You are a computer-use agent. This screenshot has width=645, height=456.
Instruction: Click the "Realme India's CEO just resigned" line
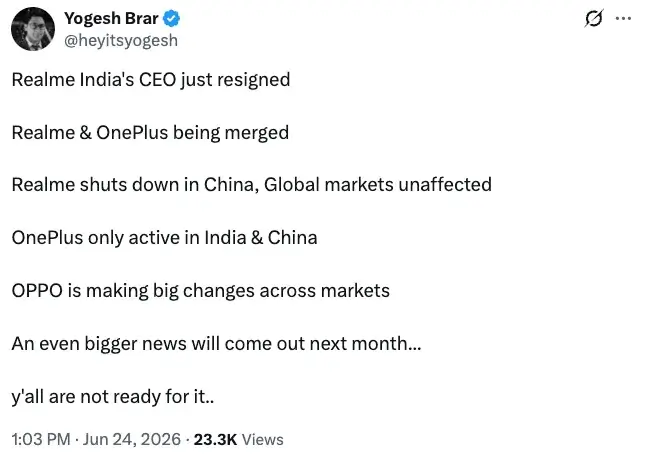click(151, 80)
